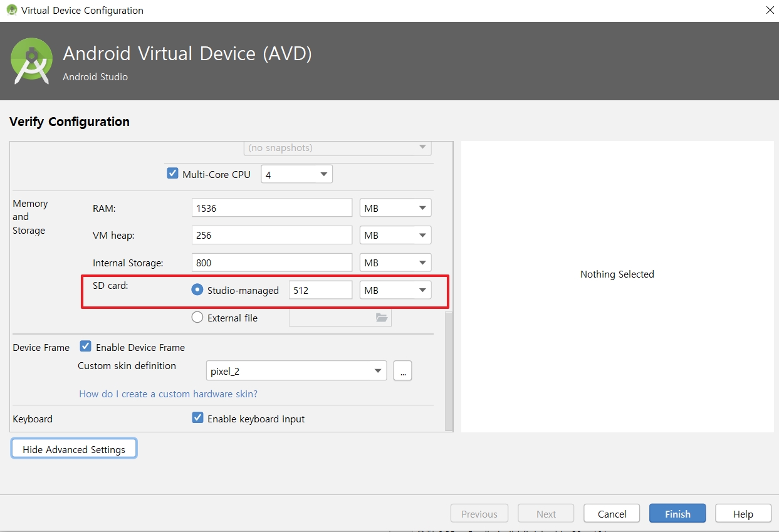Click Hide Advanced Settings button
Screen dimensions: 779x532
tap(74, 449)
